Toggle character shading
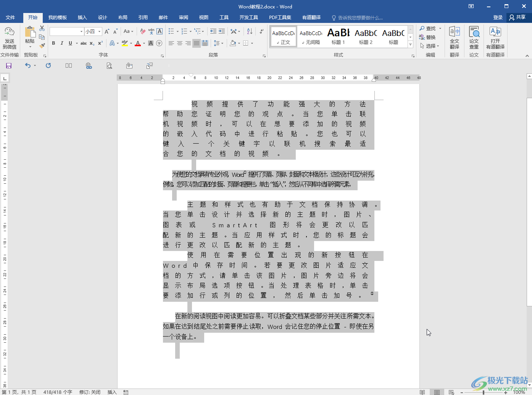The width and height of the screenshot is (532, 395). click(x=151, y=43)
